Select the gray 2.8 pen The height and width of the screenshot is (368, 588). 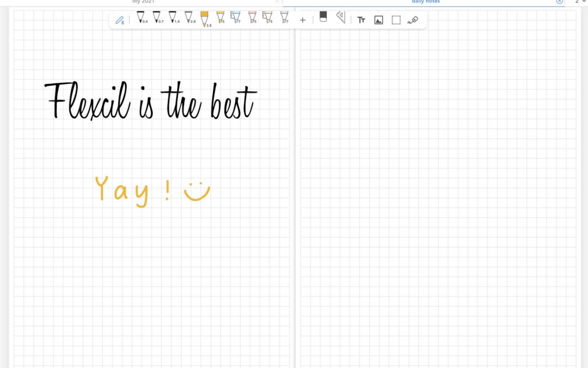[x=190, y=17]
